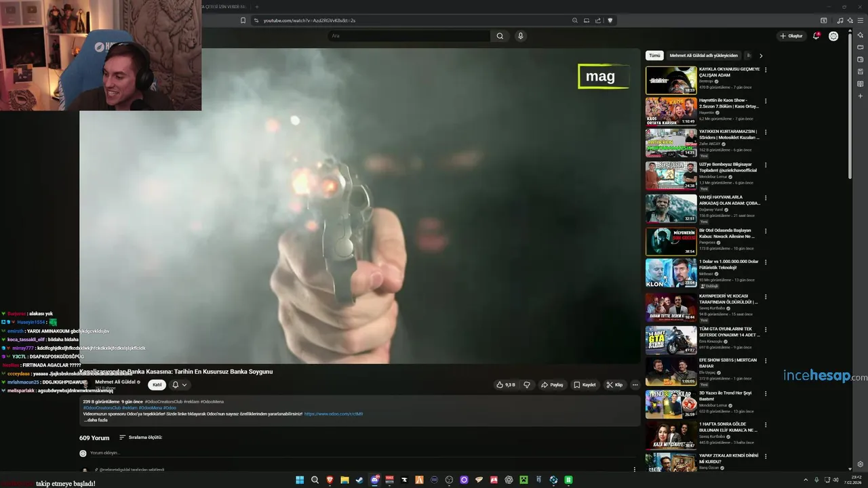Open KAYIKLA OKYANUSU GEÇMEYE ÇALIŞAN ADAM thumbnail

[671, 80]
